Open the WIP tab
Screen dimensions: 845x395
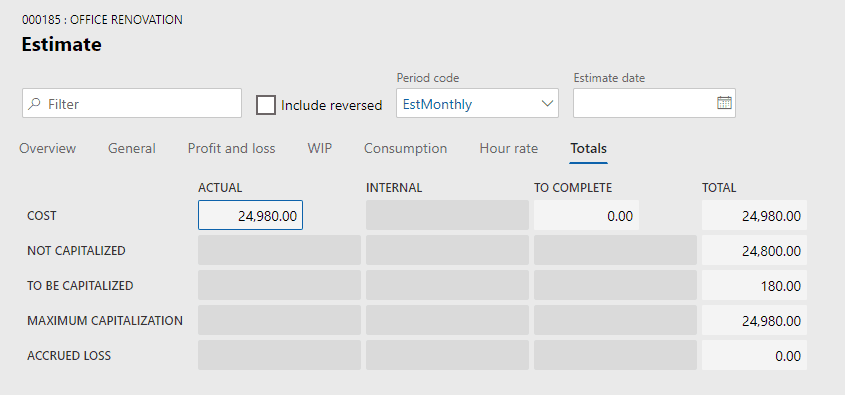point(320,148)
